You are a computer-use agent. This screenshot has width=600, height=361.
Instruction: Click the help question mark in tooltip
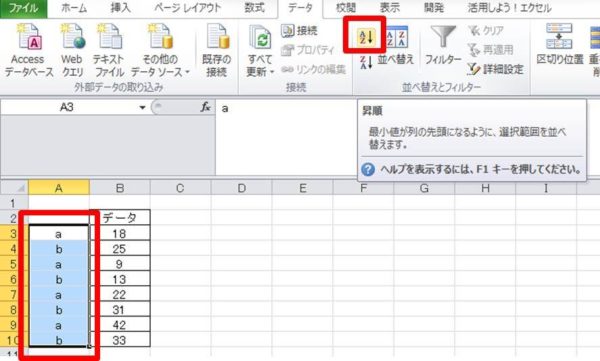click(368, 169)
